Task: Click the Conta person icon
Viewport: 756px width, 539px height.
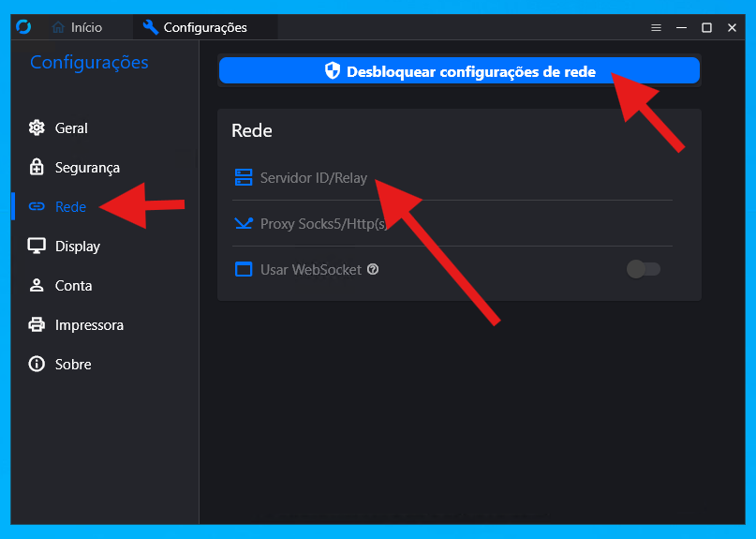Action: tap(37, 285)
